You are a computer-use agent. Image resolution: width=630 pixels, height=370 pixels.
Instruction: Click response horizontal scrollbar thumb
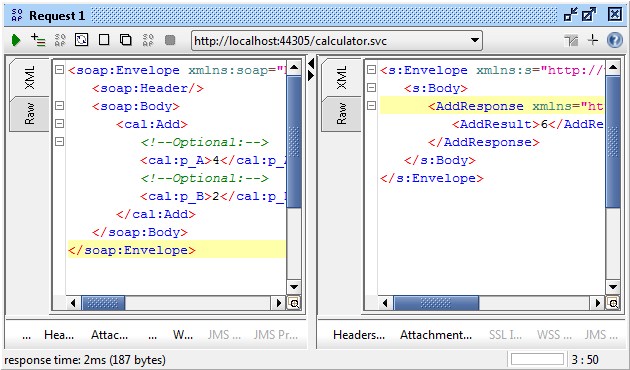point(436,303)
